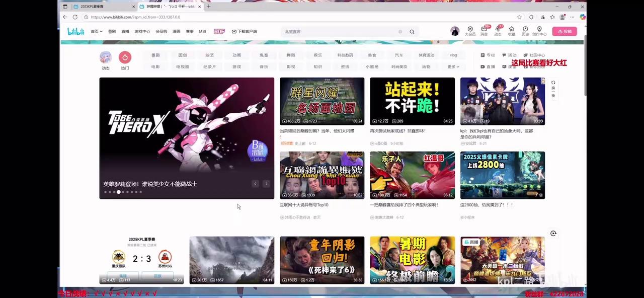644x298 pixels.
Task: Click the browser back arrow
Action: pos(65,17)
